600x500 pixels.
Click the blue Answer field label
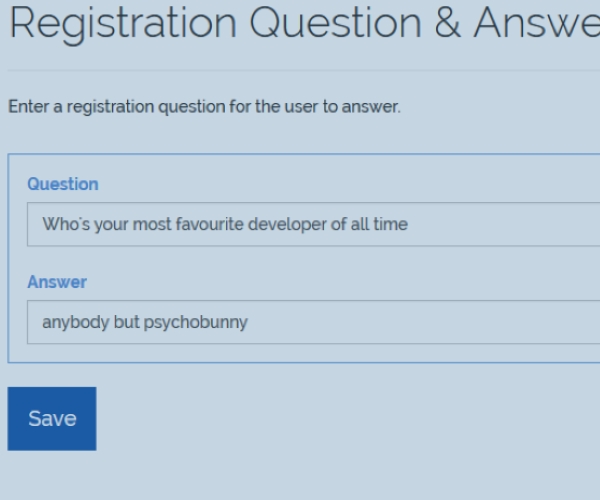pos(57,282)
